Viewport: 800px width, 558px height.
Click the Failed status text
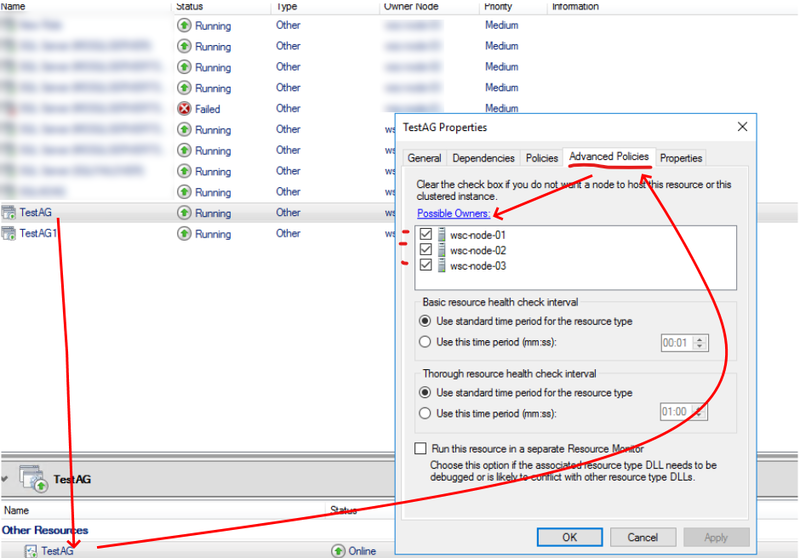click(207, 109)
